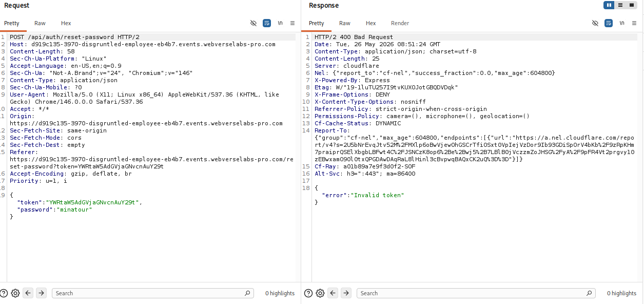Click the POST /api/auth/reset-password request line

(x=74, y=37)
